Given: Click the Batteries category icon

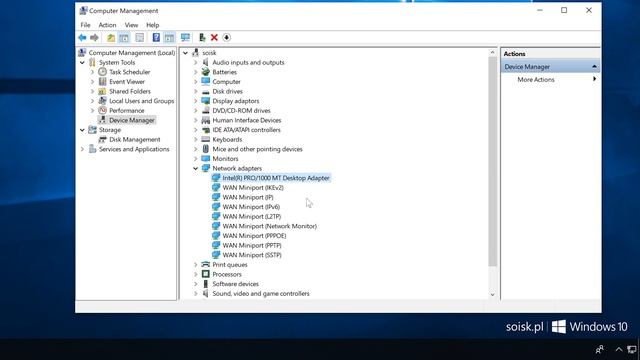Looking at the screenshot, I should pos(206,72).
